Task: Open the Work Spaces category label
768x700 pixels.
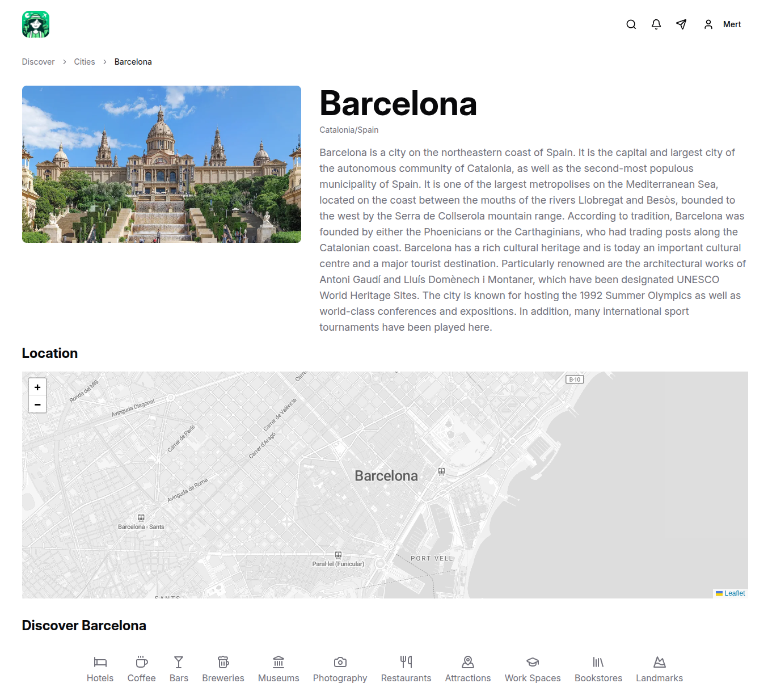Action: 533,678
